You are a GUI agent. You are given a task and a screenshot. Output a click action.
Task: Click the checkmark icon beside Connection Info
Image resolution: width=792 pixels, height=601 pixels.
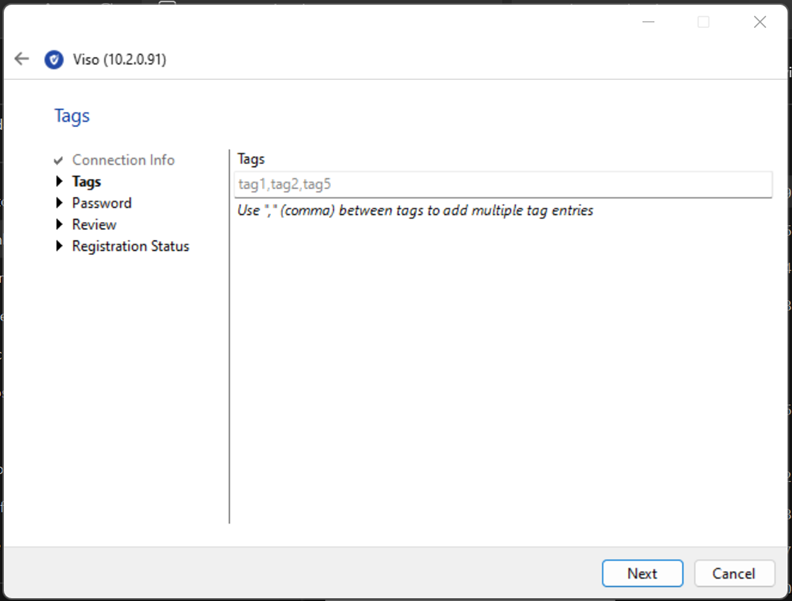pos(59,161)
